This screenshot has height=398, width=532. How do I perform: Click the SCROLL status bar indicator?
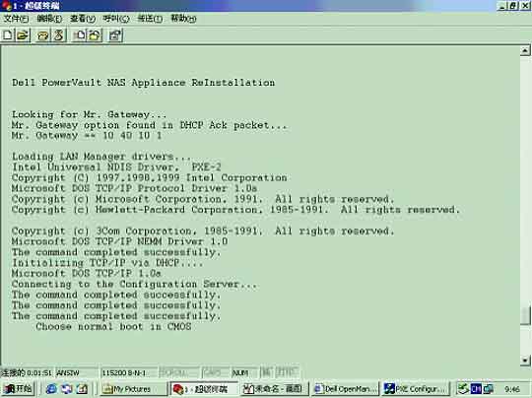click(x=178, y=373)
